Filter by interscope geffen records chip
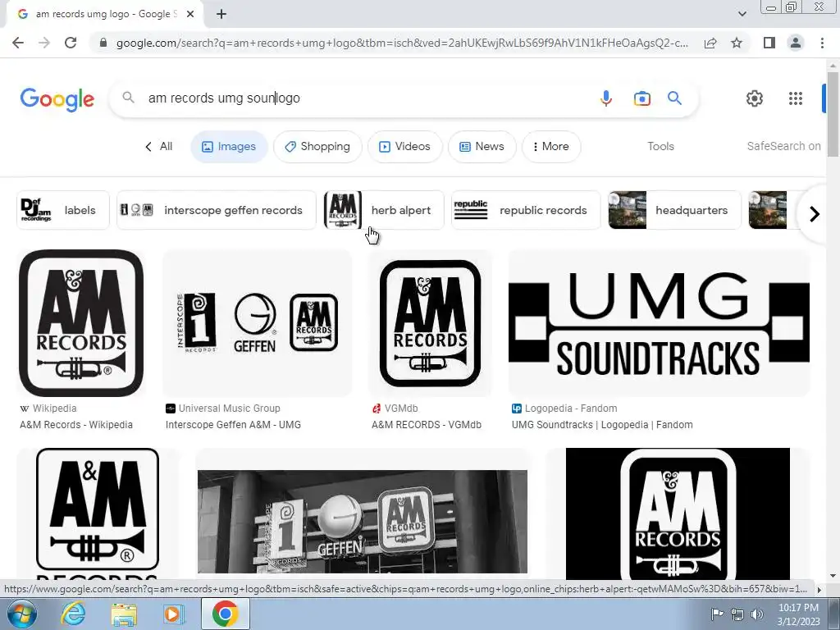 tap(217, 210)
